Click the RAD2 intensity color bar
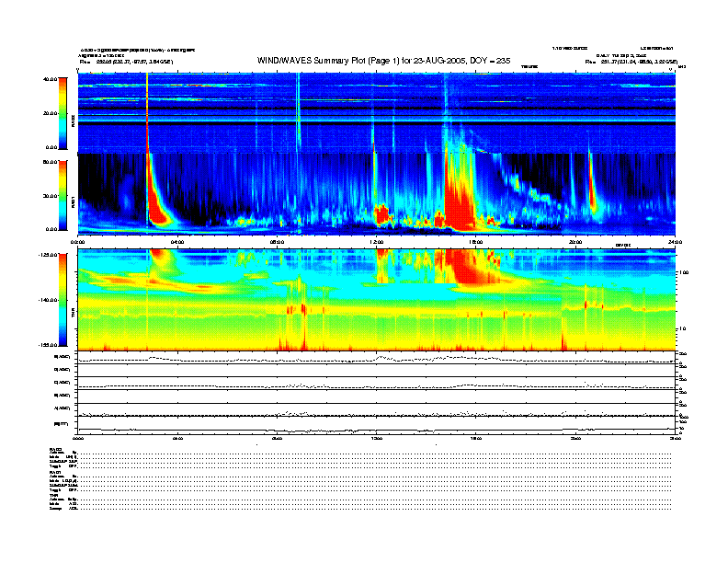Screen dimensions: 728x563 63,113
